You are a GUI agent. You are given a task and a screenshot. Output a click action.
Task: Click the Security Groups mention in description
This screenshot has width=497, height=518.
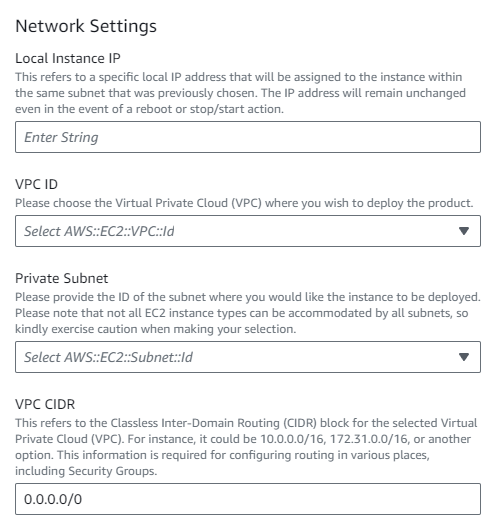click(x=112, y=471)
